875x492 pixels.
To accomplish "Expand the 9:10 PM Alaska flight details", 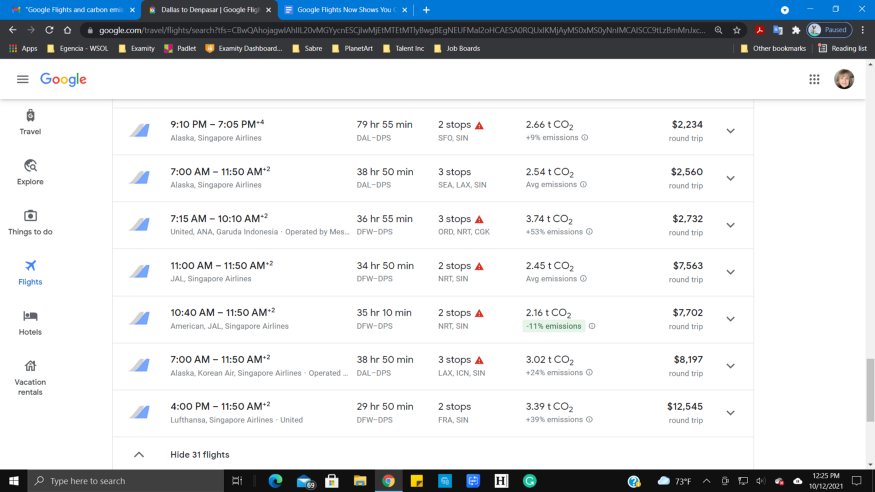I will tap(730, 131).
